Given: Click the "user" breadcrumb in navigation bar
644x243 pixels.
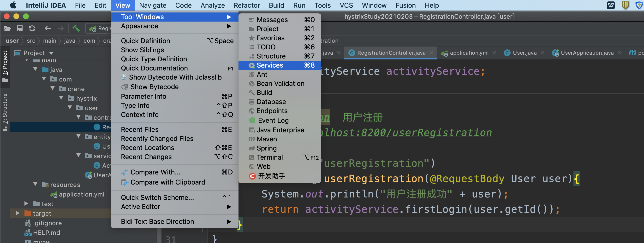Looking at the screenshot, I should (12, 40).
